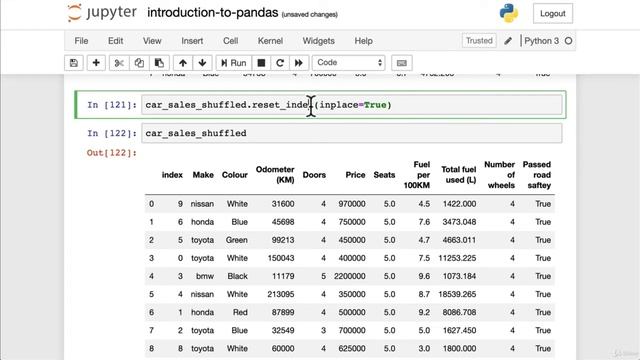640x360 pixels.
Task: Click the total fuel value 11253.225
Action: [x=457, y=258]
